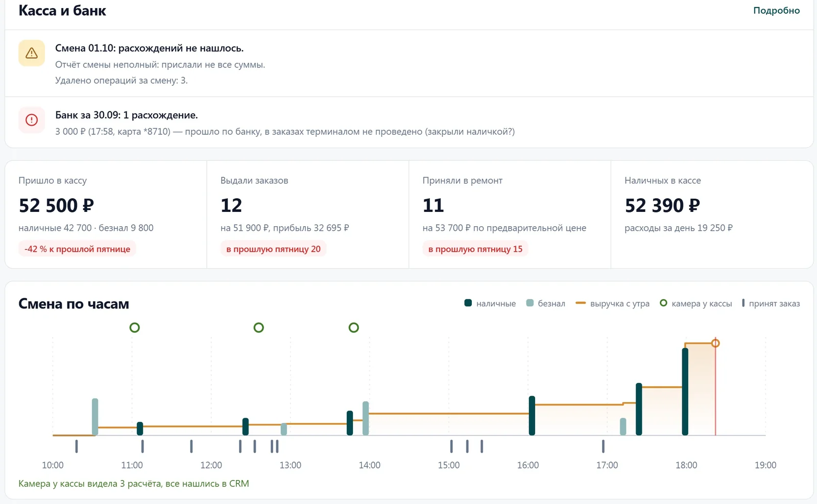Toggle the выручка с утра legend item
The height and width of the screenshot is (504, 817).
point(613,303)
